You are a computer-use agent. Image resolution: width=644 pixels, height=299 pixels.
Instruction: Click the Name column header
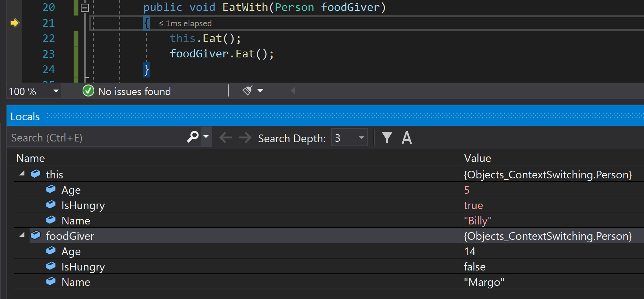(x=31, y=158)
